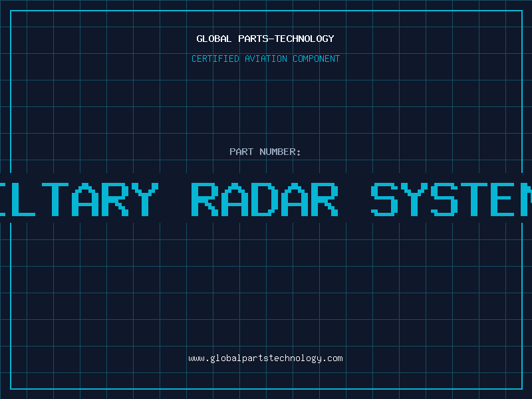Screen dimensions: 532x399
Task: Click the PART NUMBER: label
Action: click(265, 152)
